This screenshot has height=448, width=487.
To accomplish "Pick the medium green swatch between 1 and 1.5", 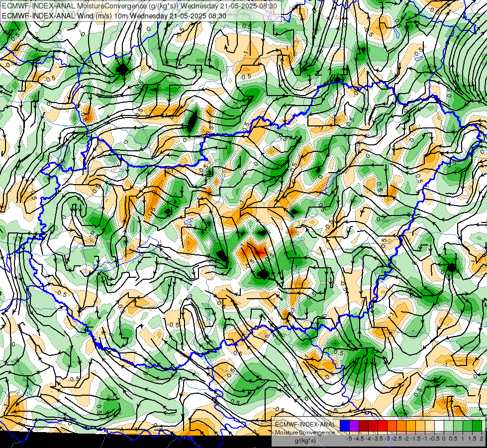I will click(x=468, y=426).
